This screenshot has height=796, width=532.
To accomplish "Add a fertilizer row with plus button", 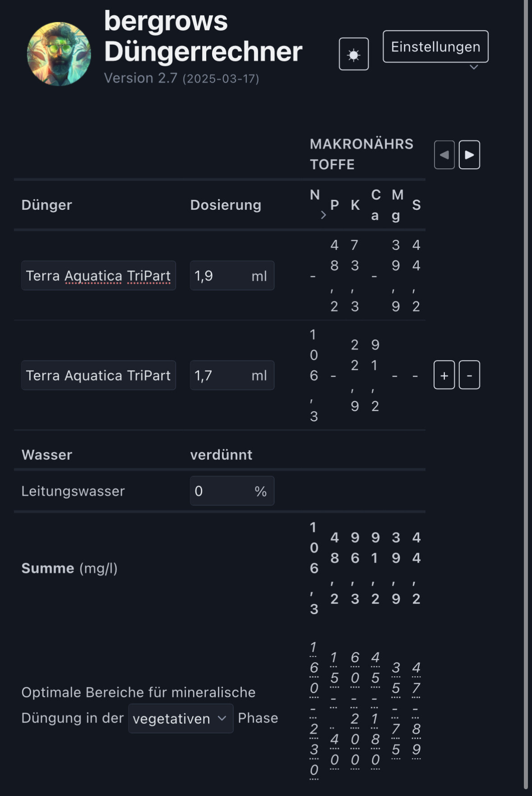I will pyautogui.click(x=444, y=375).
